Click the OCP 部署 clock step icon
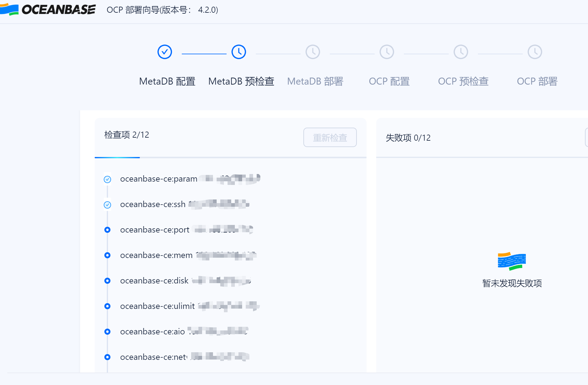Screen dimensions: 588x385 pos(535,52)
